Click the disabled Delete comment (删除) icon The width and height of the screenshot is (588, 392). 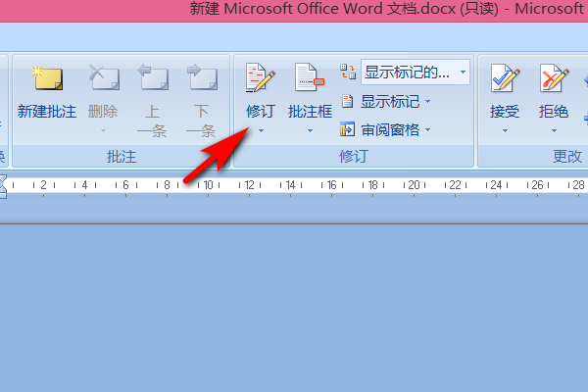click(x=104, y=77)
